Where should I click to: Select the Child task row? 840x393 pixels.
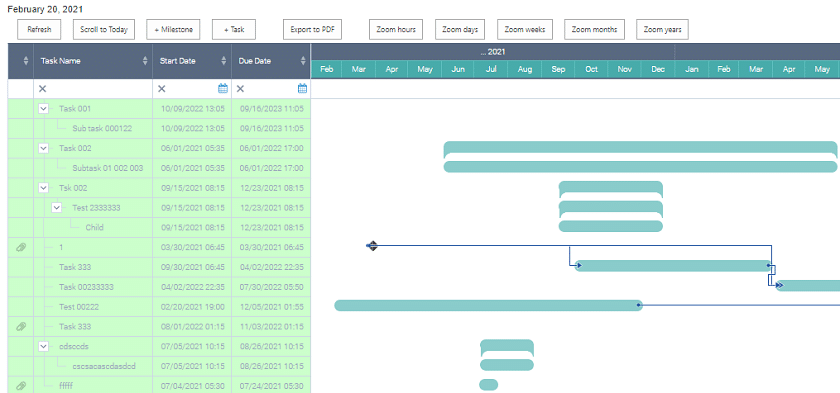(159, 228)
